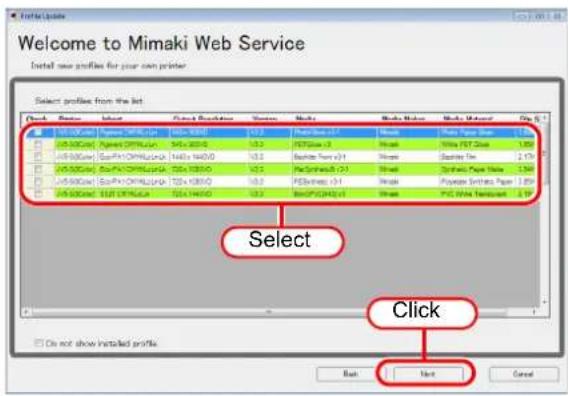The height and width of the screenshot is (396, 568).
Task: Sort by the Media Maker column header
Action: click(x=403, y=119)
